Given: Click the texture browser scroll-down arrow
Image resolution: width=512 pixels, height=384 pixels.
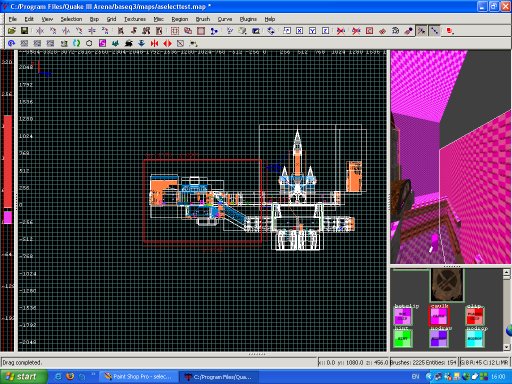Looking at the screenshot, I should pos(506,347).
